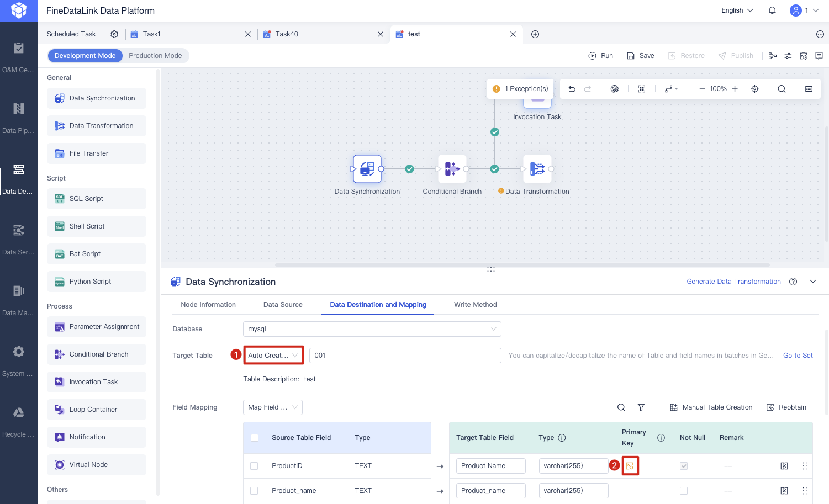Open the English language dropdown
Viewport: 829px width, 504px height.
click(x=737, y=10)
